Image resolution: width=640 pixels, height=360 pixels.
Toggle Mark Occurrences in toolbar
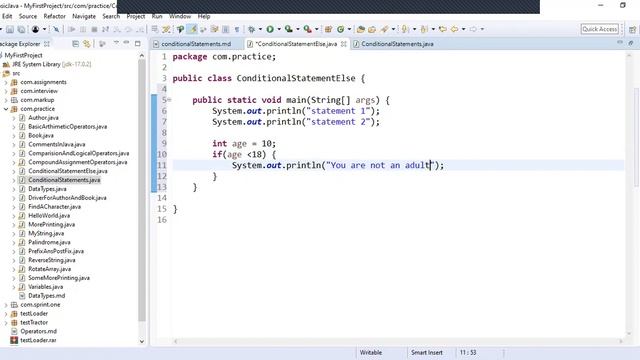192,29
